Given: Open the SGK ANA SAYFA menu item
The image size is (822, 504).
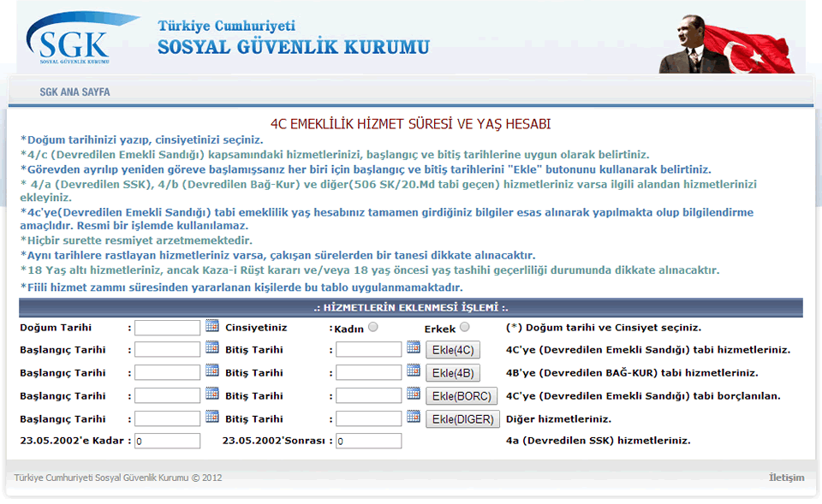Looking at the screenshot, I should (x=75, y=92).
